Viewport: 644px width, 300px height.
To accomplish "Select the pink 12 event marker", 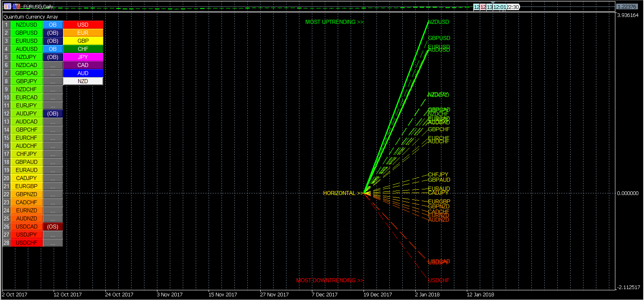I will point(483,7).
